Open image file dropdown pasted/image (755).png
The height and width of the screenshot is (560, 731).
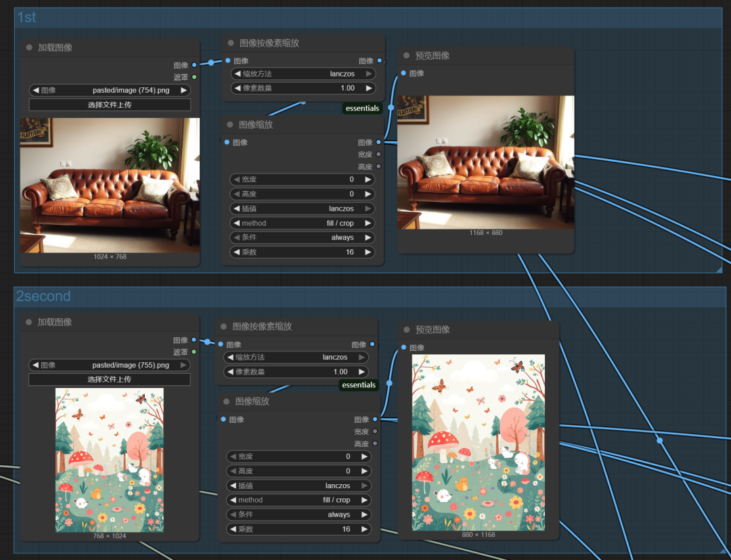110,365
